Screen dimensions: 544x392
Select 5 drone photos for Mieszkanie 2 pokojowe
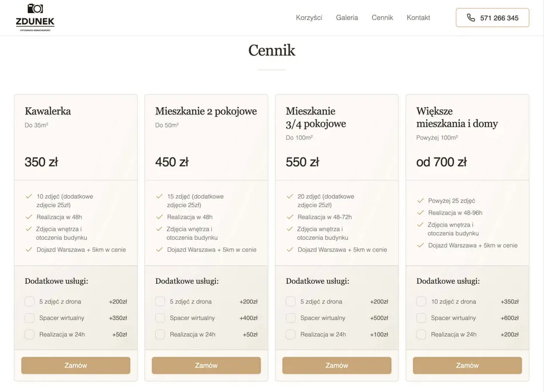[160, 302]
